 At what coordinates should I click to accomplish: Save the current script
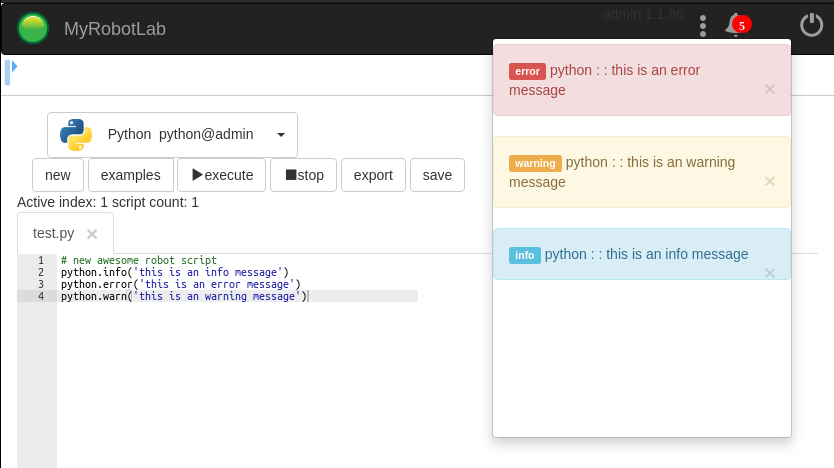coord(437,175)
